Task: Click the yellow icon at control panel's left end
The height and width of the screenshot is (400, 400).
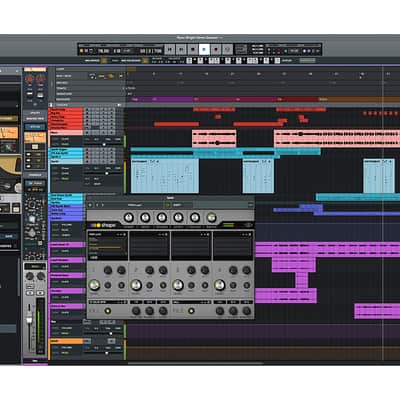Action: click(x=81, y=51)
